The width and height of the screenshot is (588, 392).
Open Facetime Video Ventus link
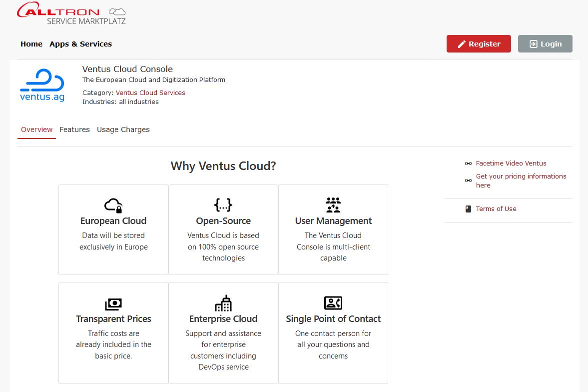coord(511,163)
